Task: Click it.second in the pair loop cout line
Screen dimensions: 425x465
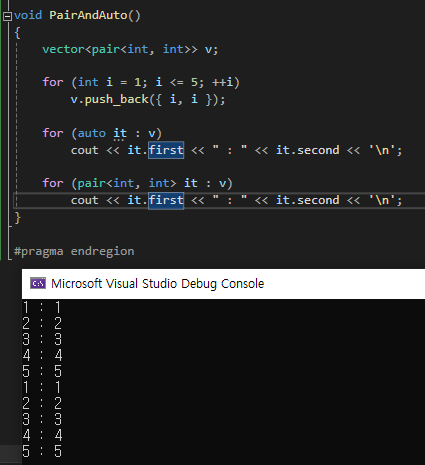Action: [x=307, y=200]
